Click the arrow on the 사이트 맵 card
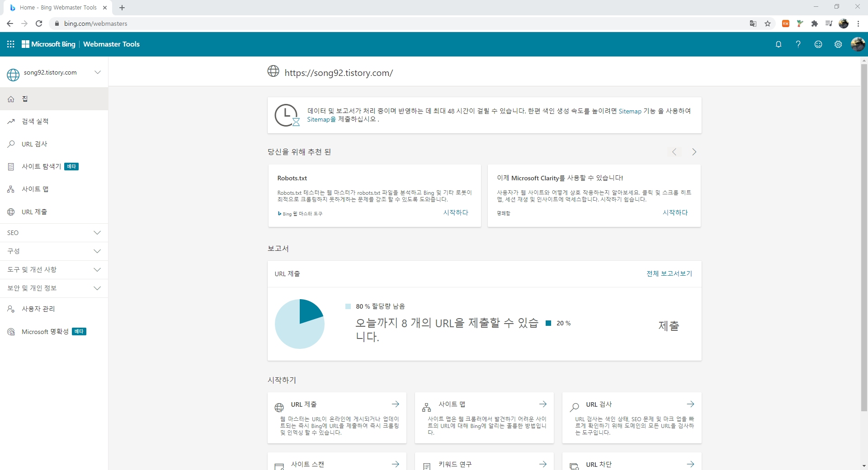 (x=543, y=404)
